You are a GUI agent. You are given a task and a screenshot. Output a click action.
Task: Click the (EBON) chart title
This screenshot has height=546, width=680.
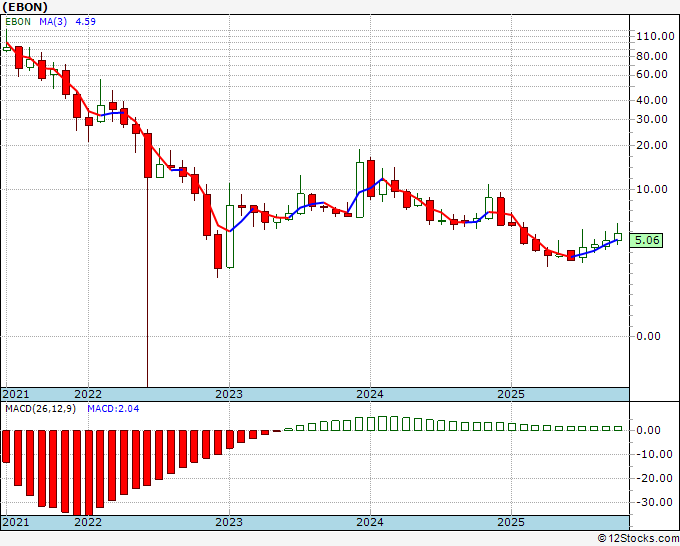(x=25, y=7)
